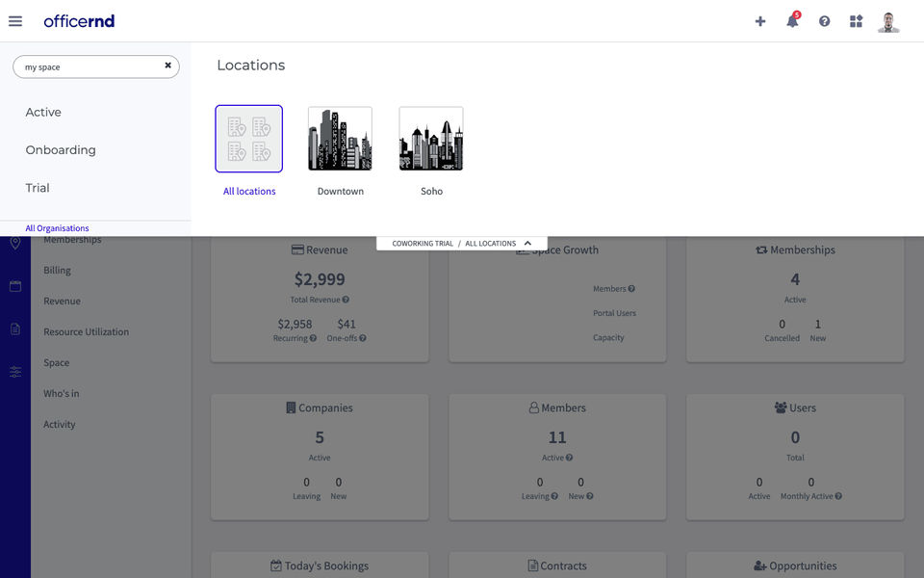Select the Soho location thumbnail
Viewport: 924px width, 578px height.
pyautogui.click(x=431, y=139)
